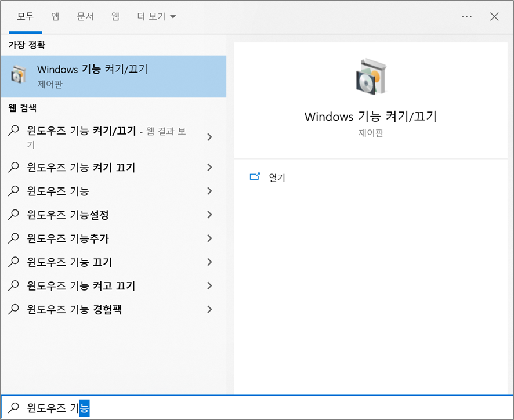Expand arrow next to 윈도우즈 기능 켜기 끄기
Viewport: 514px width, 420px height.
pos(210,167)
